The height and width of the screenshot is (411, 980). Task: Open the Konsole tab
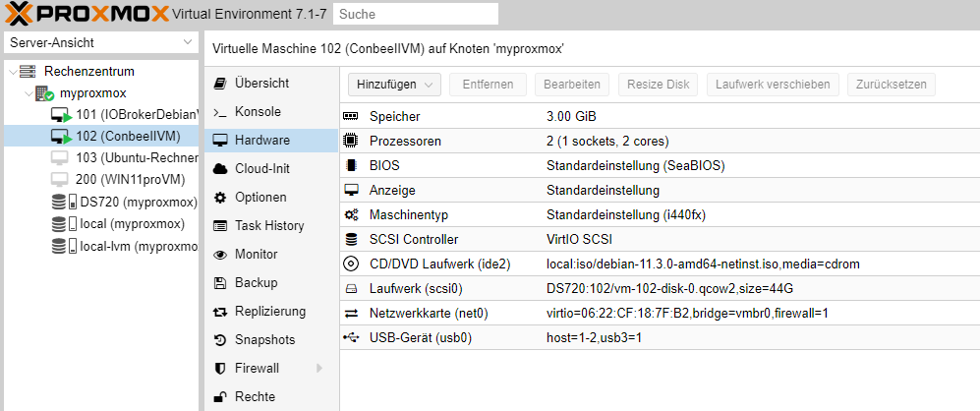coord(271,112)
